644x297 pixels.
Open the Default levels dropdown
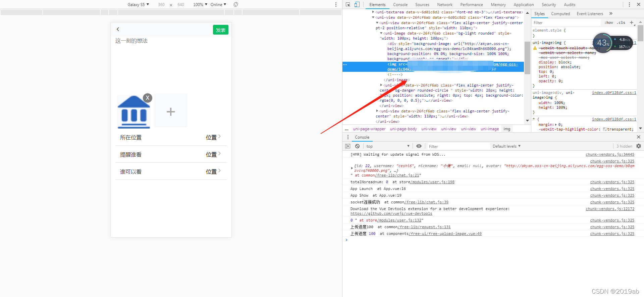(x=506, y=146)
